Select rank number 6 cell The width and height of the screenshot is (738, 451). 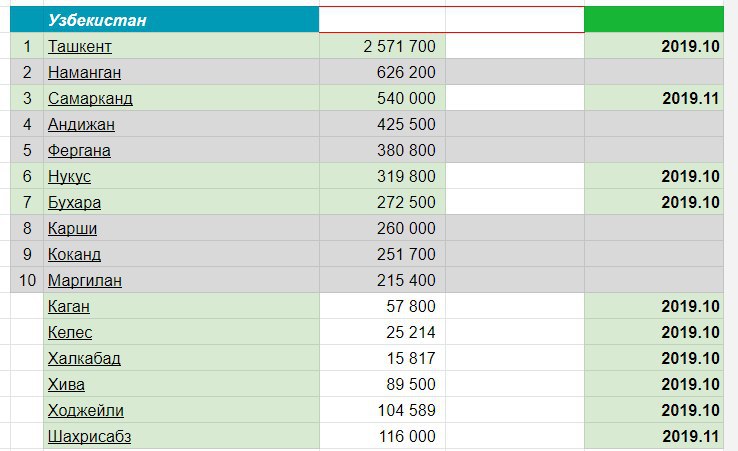[x=27, y=176]
